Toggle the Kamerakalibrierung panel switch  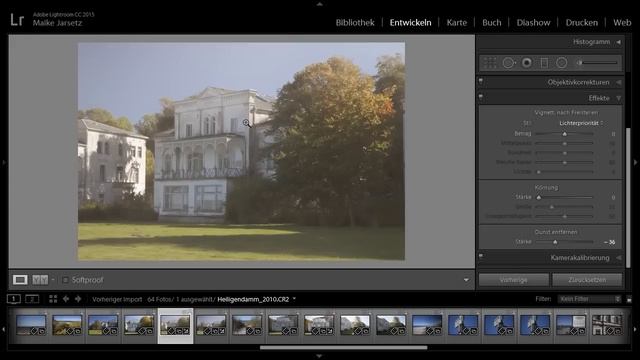click(x=481, y=257)
